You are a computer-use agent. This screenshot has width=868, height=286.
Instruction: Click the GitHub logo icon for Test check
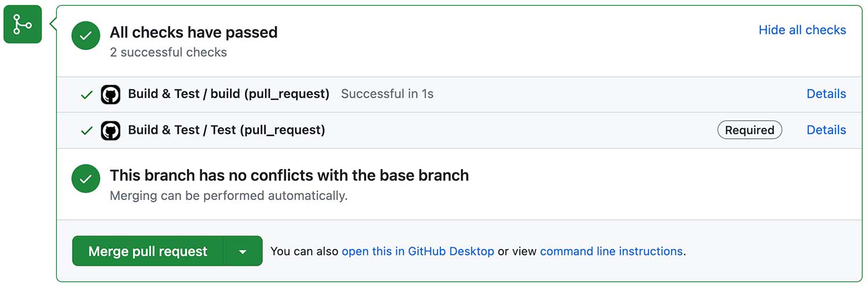[x=111, y=130]
